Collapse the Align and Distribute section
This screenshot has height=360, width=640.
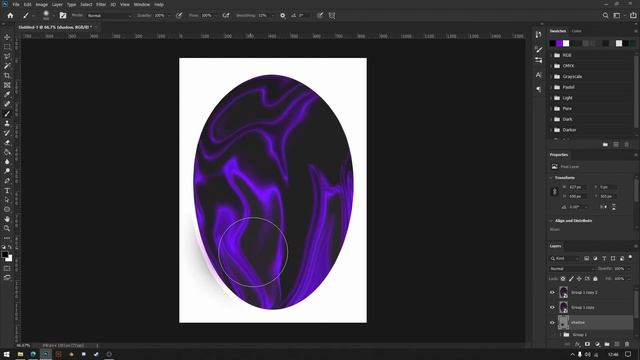551,221
